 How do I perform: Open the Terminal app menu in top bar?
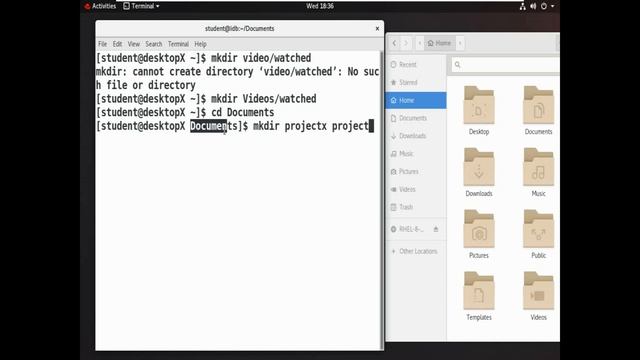click(x=141, y=6)
